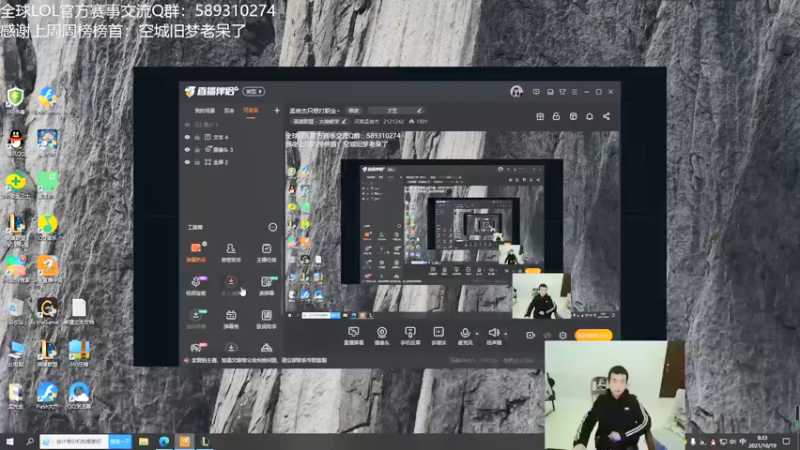Open the message icon next to the avatar
Image resolution: width=800 pixels, height=450 pixels.
pos(536,92)
